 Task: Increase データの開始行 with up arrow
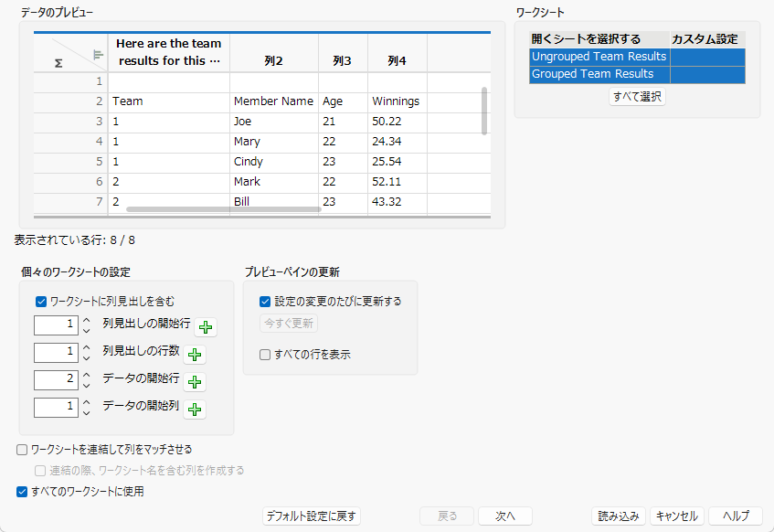87,375
